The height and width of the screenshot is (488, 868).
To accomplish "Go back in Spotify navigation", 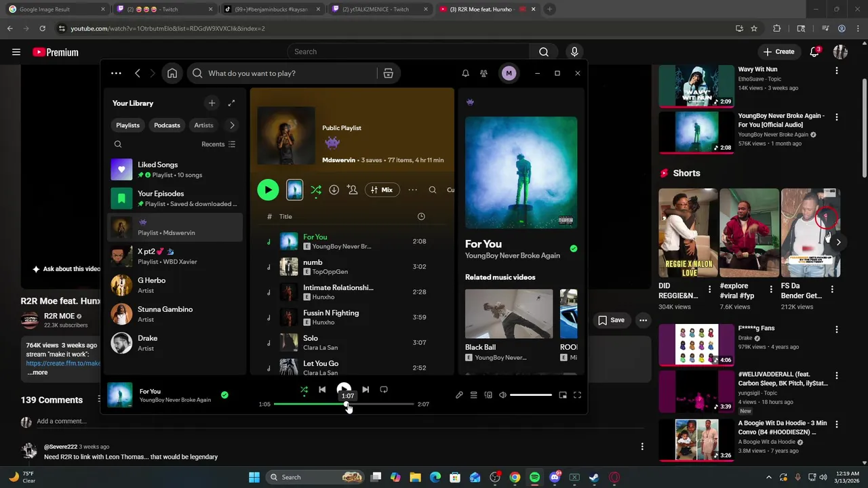I will (137, 73).
